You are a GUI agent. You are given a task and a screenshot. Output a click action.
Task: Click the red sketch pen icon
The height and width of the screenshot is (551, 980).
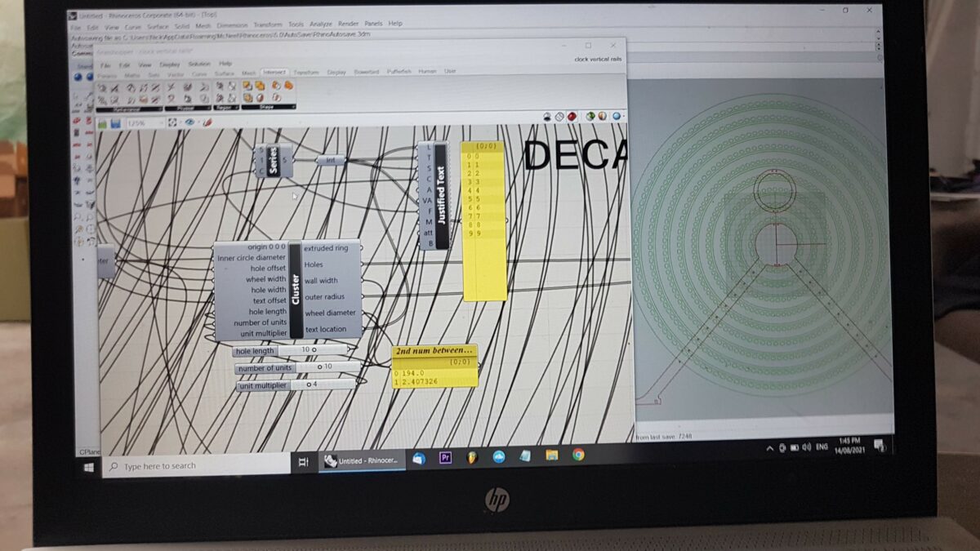tap(206, 122)
